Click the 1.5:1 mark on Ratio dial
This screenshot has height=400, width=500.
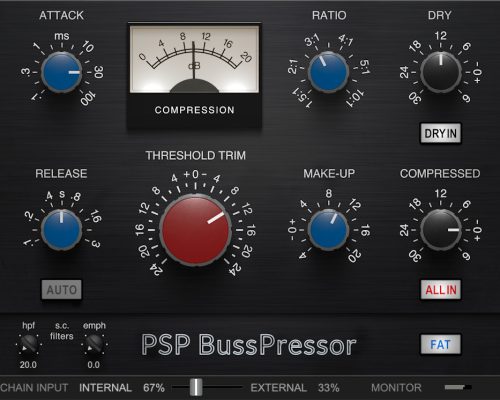tap(302, 98)
